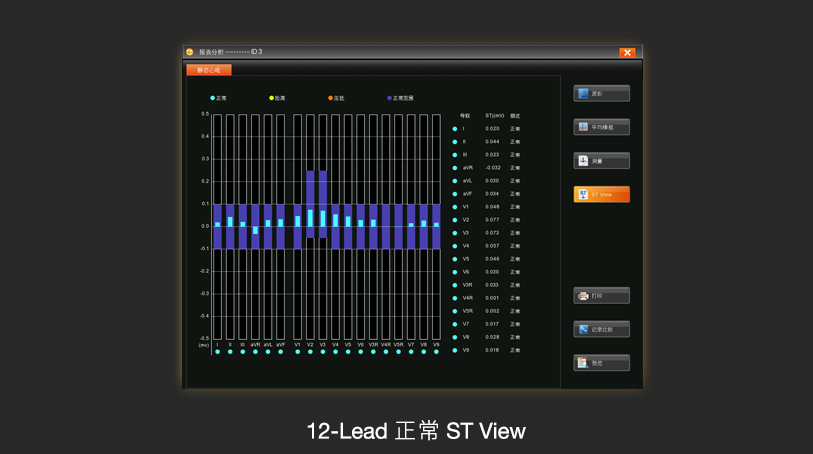Click the table status dot for lead I
Screen dimensions: 813x454
coord(455,129)
